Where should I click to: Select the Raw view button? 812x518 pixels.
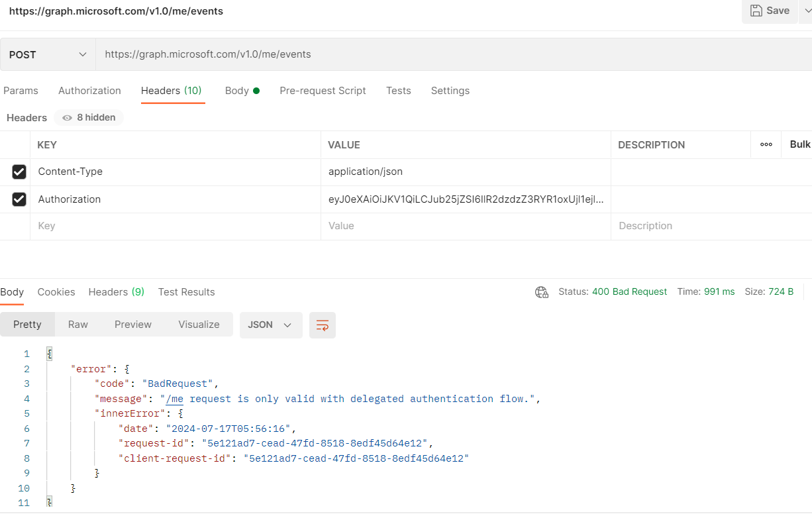pyautogui.click(x=77, y=325)
